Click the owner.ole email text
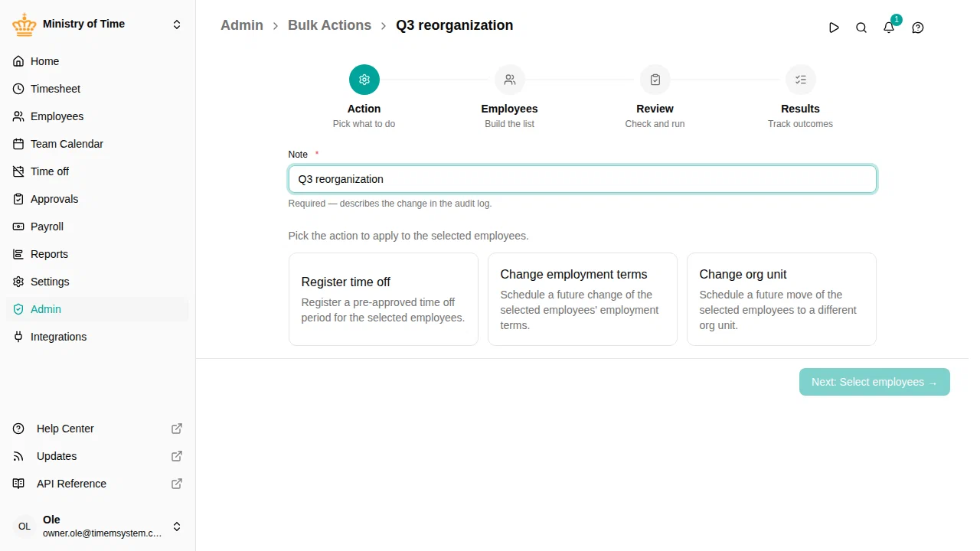980x551 pixels. 103,533
